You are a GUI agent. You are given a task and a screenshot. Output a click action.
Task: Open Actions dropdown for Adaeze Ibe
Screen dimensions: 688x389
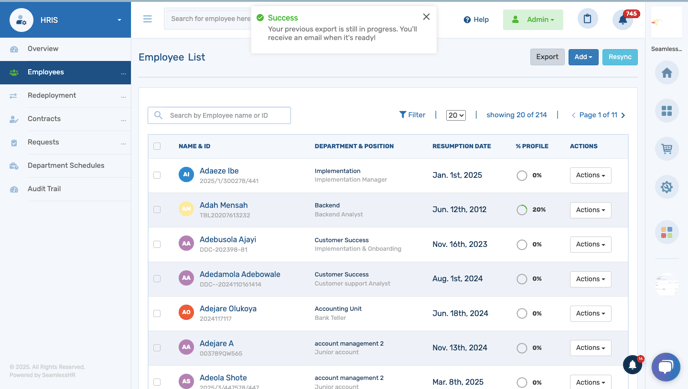(x=590, y=175)
